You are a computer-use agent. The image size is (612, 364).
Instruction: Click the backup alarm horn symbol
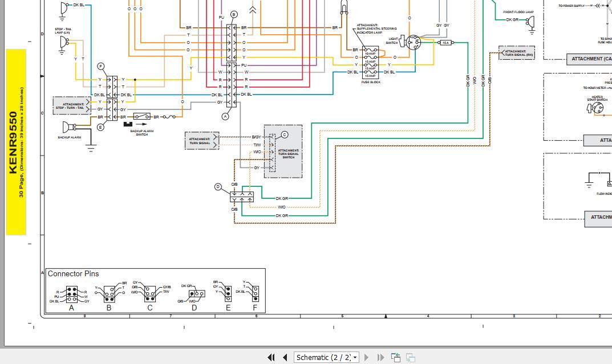pyautogui.click(x=68, y=126)
